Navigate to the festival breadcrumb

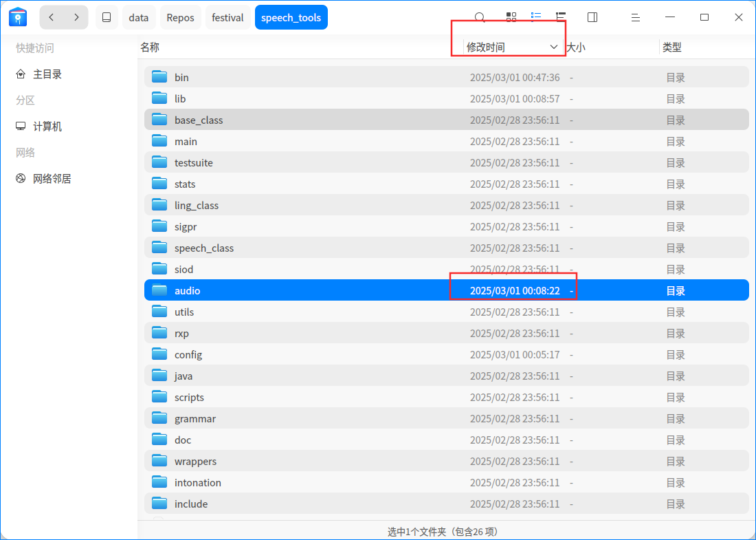(x=227, y=17)
